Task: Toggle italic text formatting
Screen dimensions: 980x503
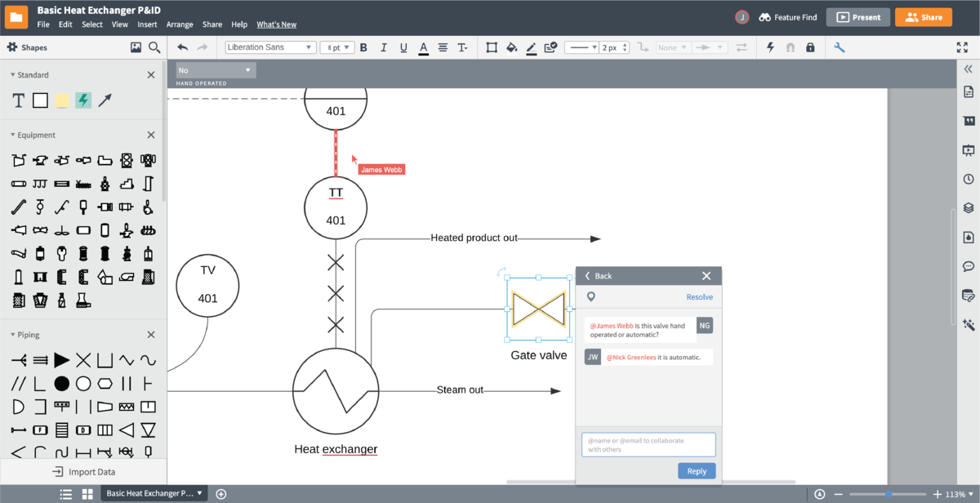Action: pos(383,47)
